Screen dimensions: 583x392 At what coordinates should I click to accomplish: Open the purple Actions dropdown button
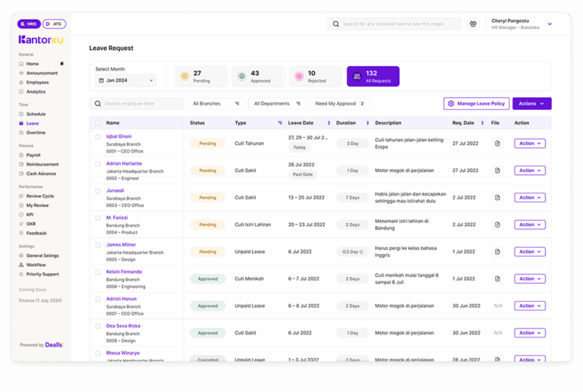(x=531, y=104)
